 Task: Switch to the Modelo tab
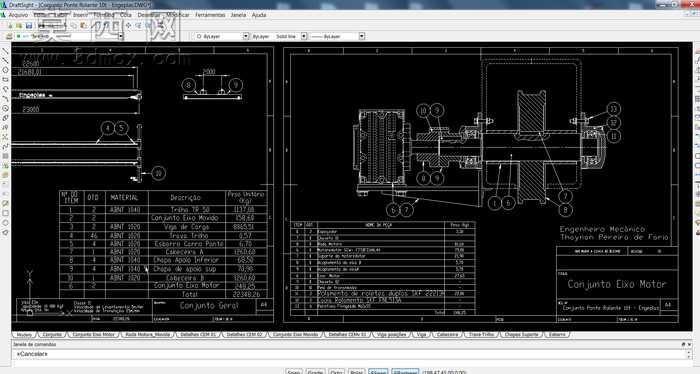[x=24, y=334]
